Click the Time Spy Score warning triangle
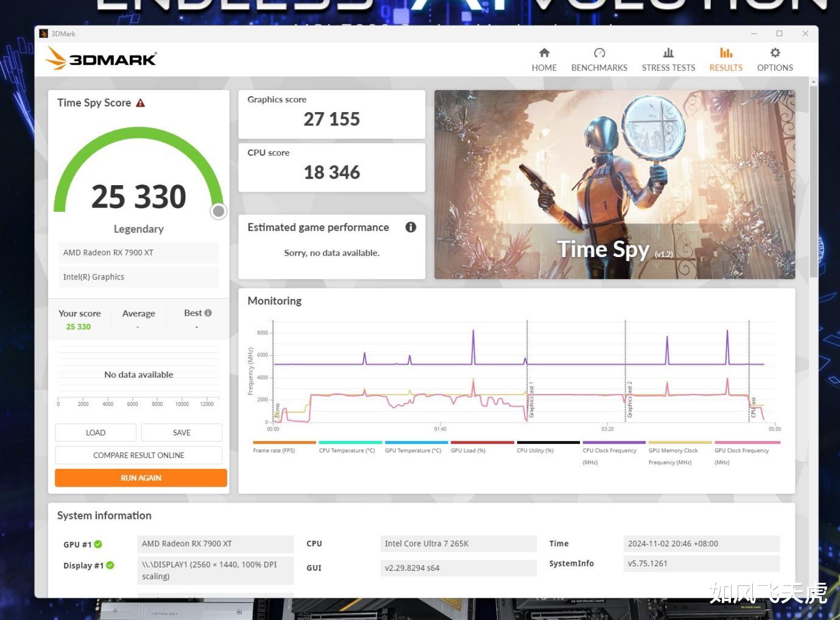Image resolution: width=840 pixels, height=620 pixels. (140, 103)
